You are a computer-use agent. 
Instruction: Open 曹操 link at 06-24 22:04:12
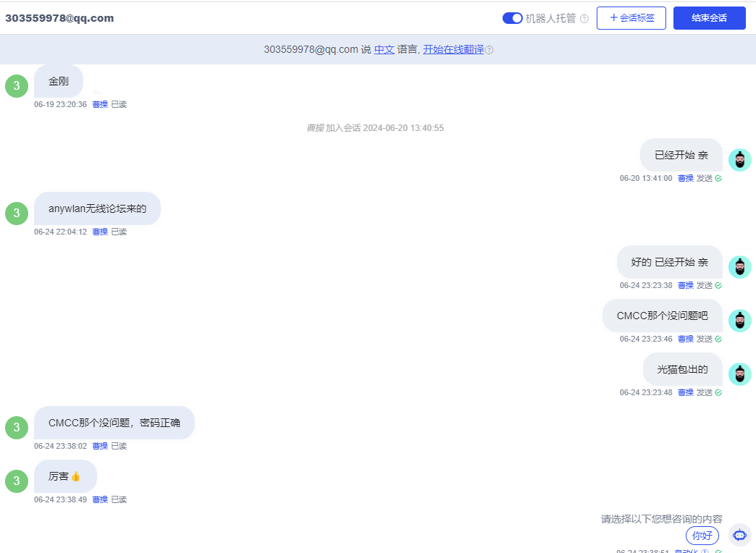pos(100,232)
